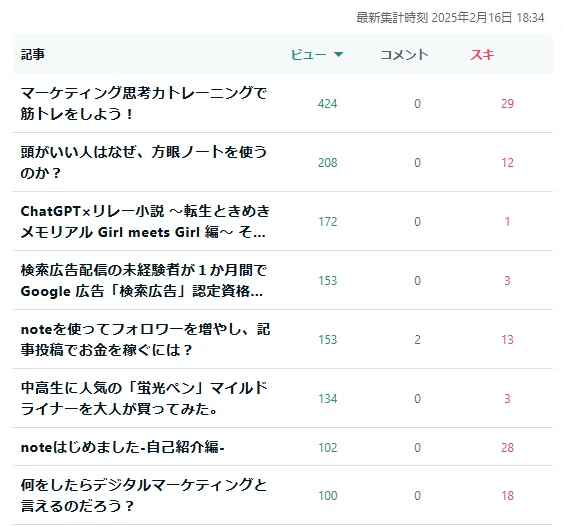This screenshot has width=563, height=526.
Task: Click the 記事 column header
Action: click(x=33, y=55)
